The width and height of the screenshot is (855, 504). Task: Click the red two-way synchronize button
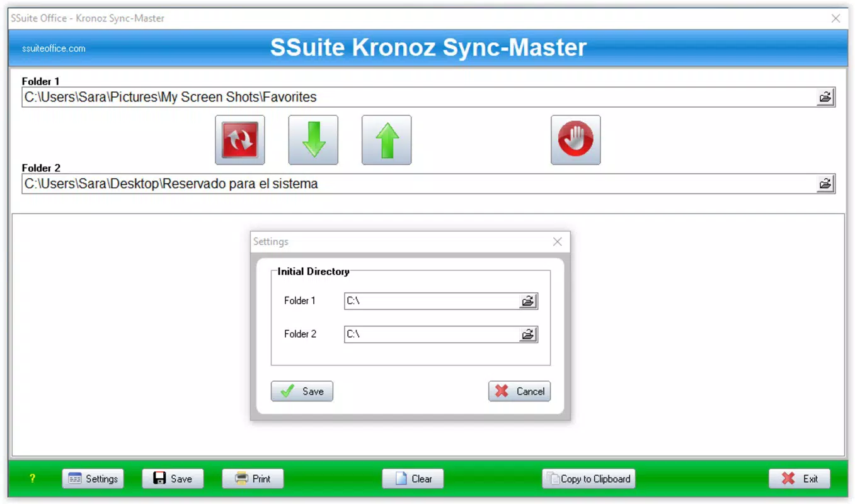(x=240, y=140)
